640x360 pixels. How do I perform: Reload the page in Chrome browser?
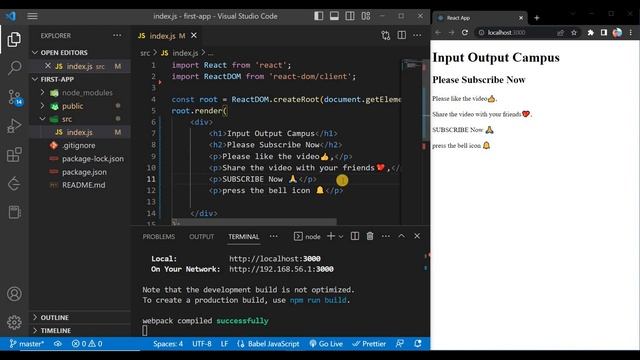pos(465,32)
